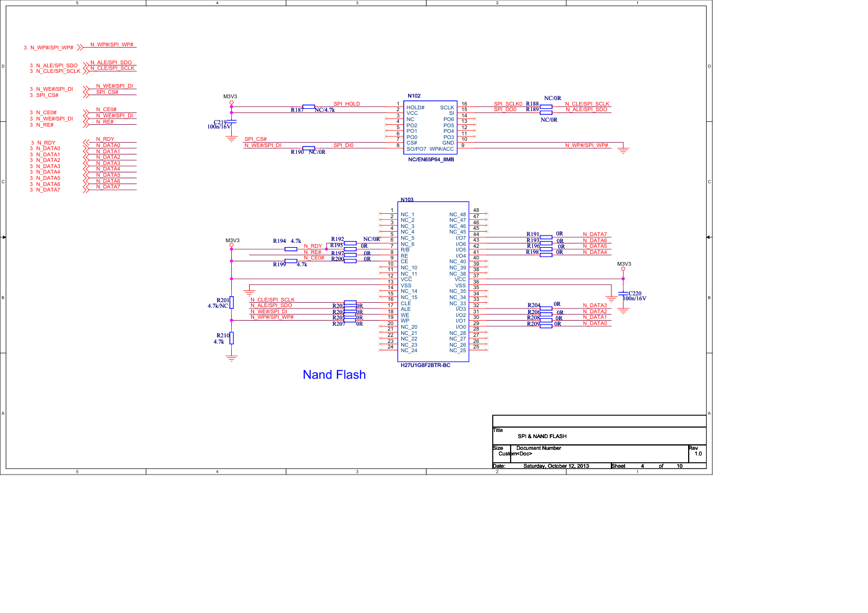Click the R187 resistor on SPI_HOLD line

click(x=308, y=107)
